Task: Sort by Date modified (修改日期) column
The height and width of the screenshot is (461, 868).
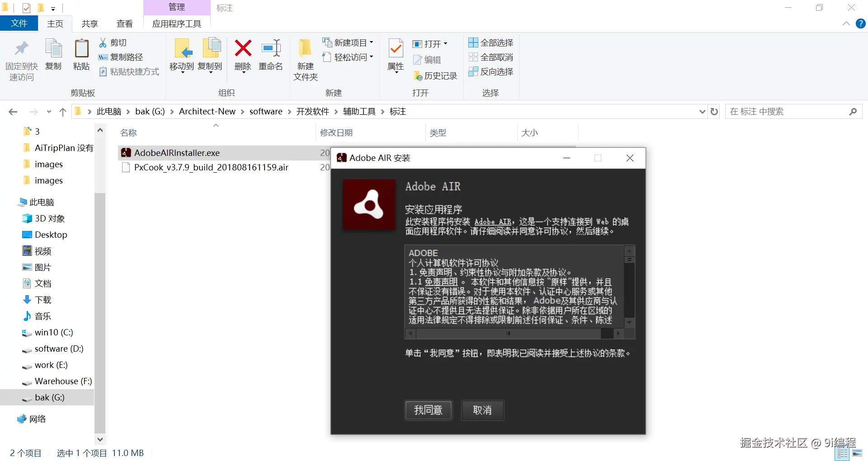Action: pyautogui.click(x=336, y=132)
